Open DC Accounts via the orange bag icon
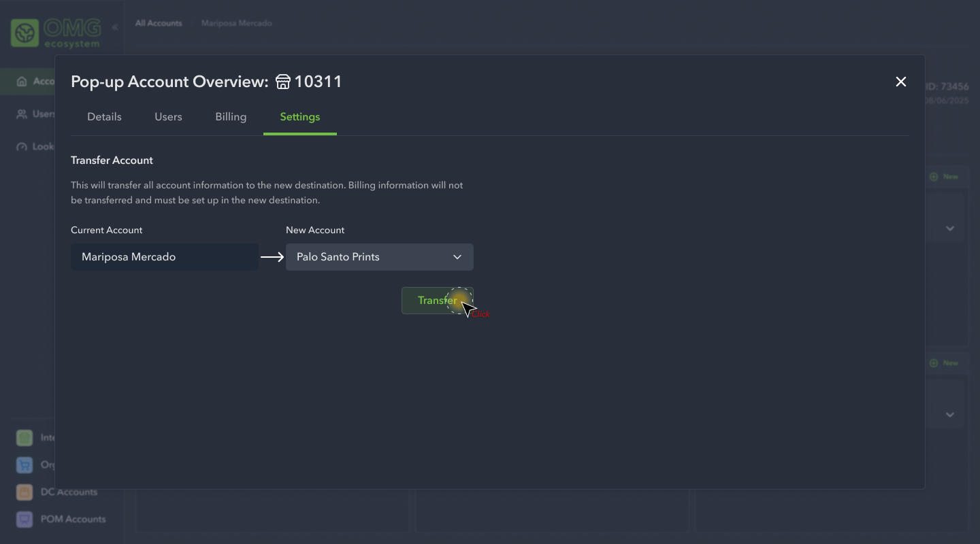 coord(24,492)
